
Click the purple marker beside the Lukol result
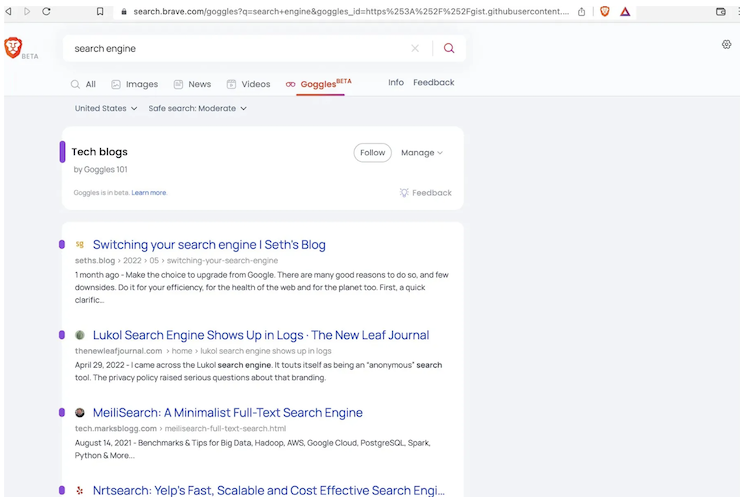point(62,335)
